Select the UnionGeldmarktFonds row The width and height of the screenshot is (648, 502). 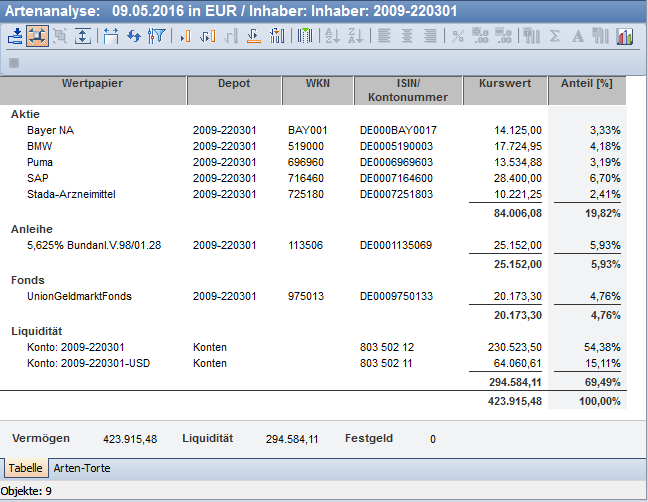coord(79,296)
